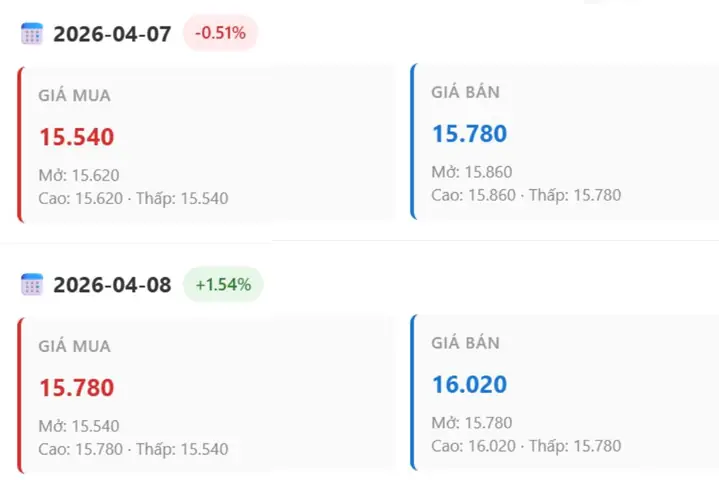Click the -0.51% change badge

click(x=221, y=33)
